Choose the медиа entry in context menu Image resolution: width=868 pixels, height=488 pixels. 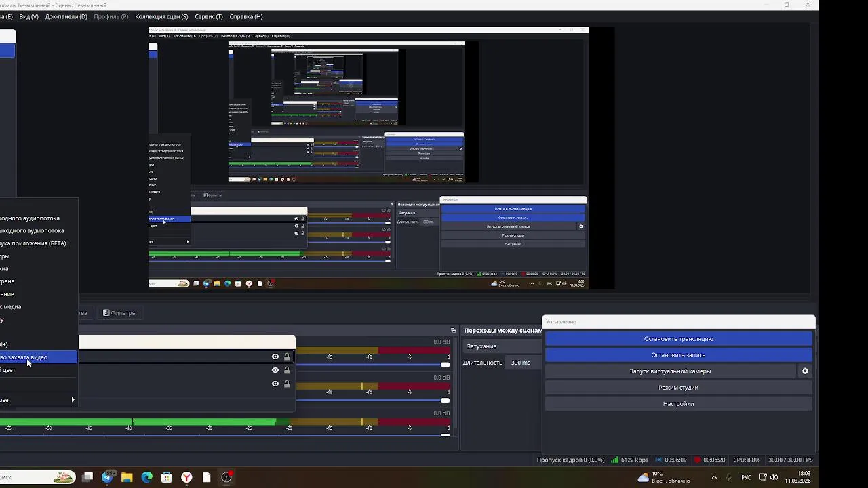click(x=39, y=307)
